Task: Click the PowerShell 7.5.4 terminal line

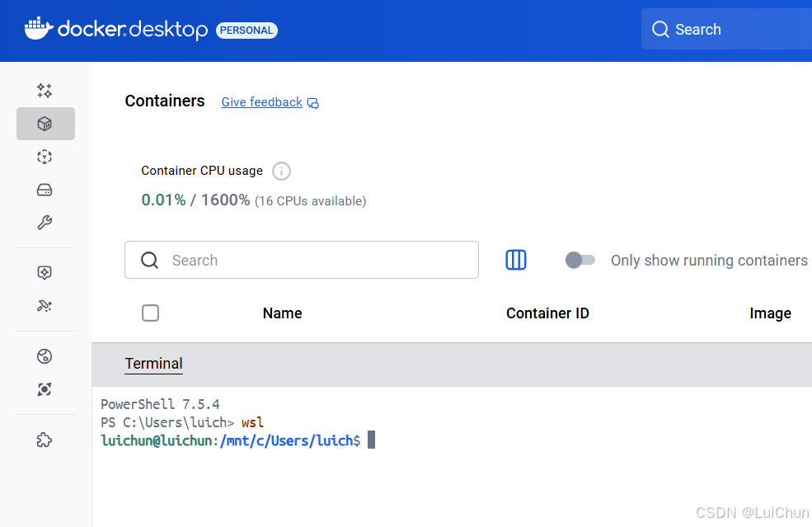Action: tap(160, 404)
